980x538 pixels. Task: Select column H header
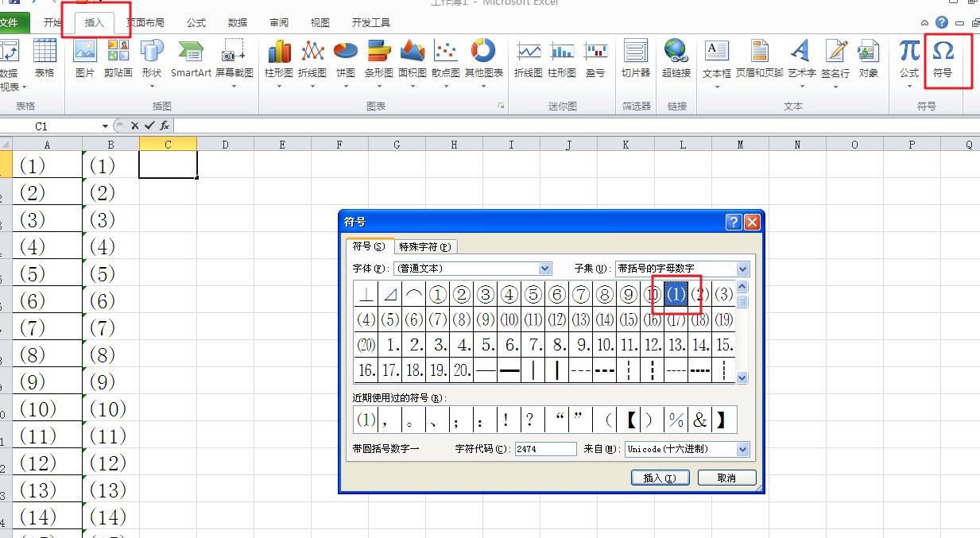454,144
